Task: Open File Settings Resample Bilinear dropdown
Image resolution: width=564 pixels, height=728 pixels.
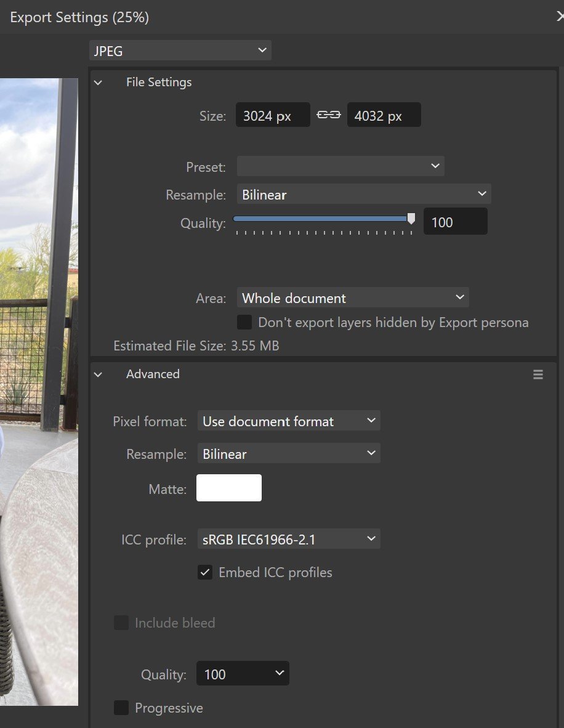Action: [363, 195]
